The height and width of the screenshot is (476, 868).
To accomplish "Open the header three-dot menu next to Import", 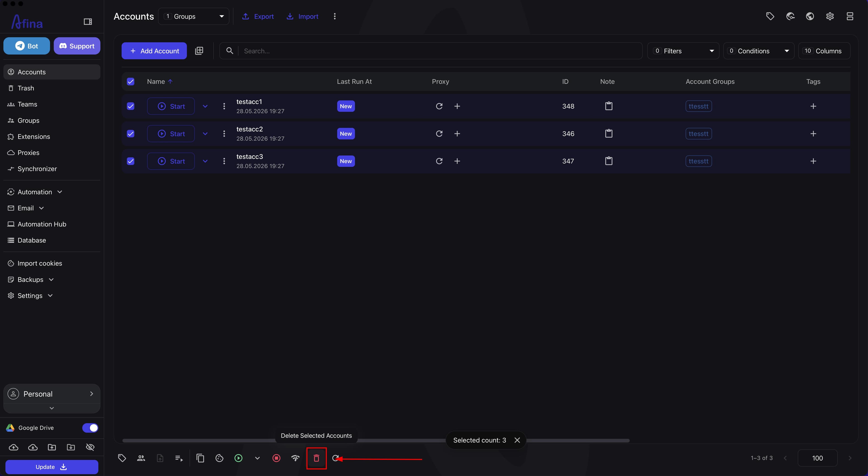I will tap(335, 16).
